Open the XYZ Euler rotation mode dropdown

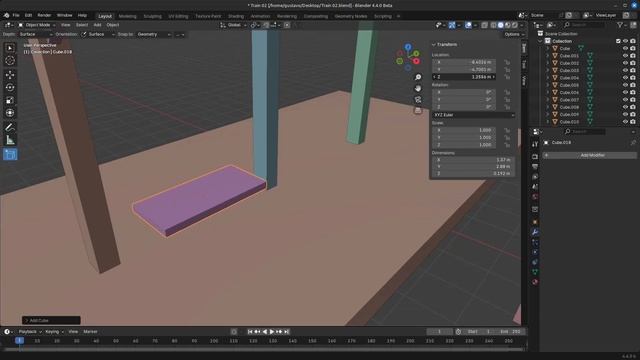473,115
